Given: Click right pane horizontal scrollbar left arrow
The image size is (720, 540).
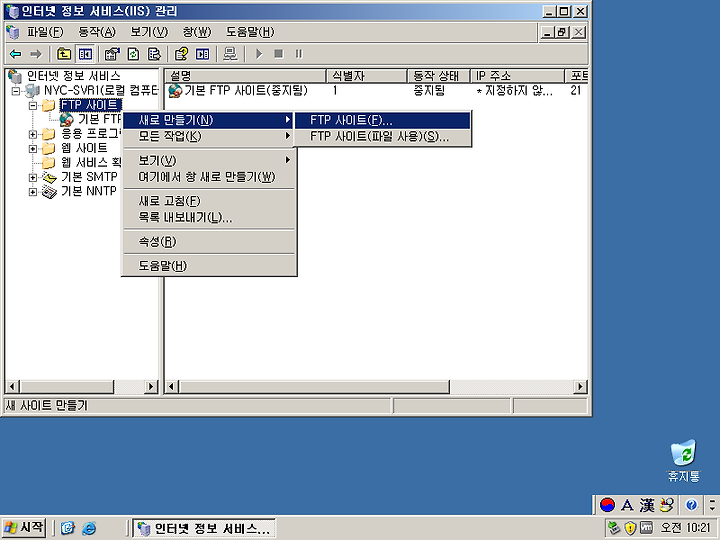Looking at the screenshot, I should (x=172, y=387).
